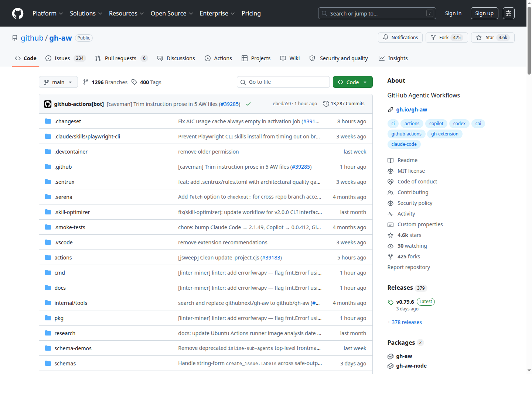Click Report repository link
This screenshot has width=532, height=406.
(409, 267)
